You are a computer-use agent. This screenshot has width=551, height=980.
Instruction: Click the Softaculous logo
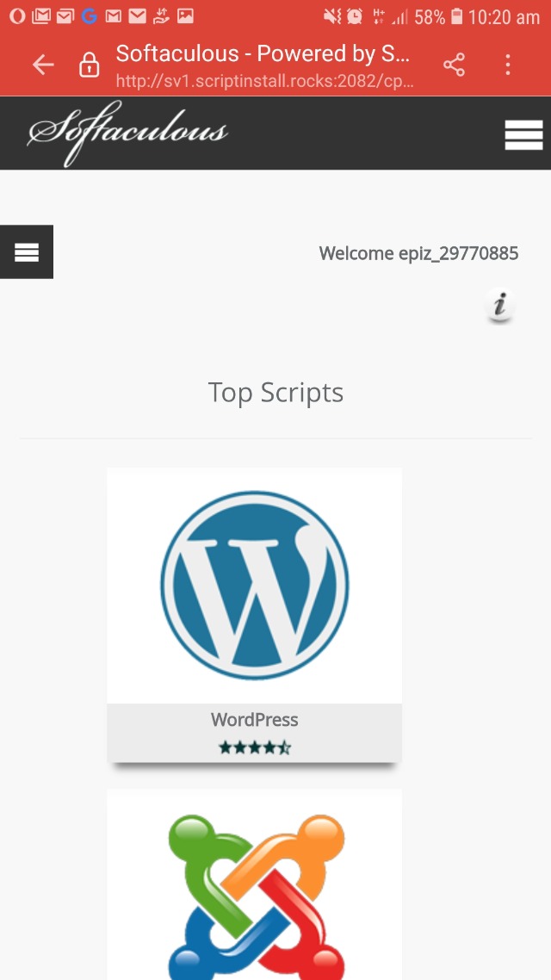click(128, 133)
